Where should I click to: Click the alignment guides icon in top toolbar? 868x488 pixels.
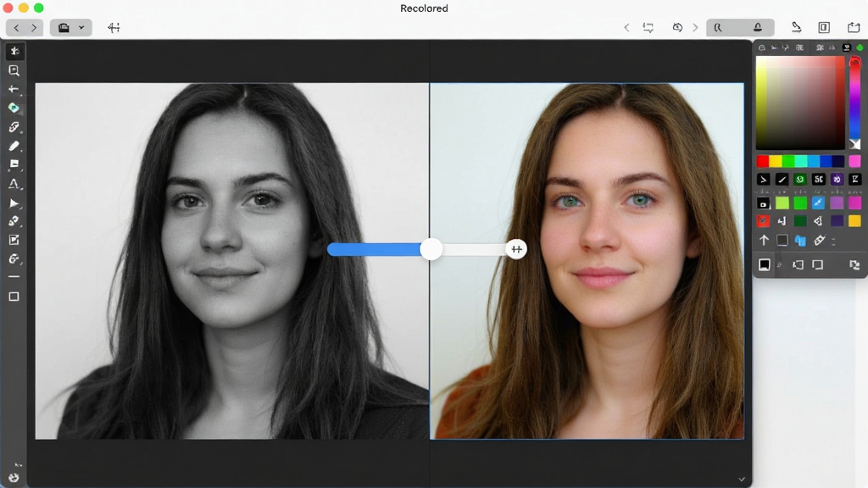coord(114,28)
